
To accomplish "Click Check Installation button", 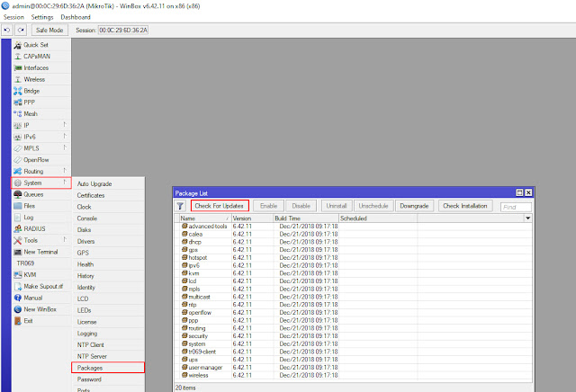I will 465,206.
